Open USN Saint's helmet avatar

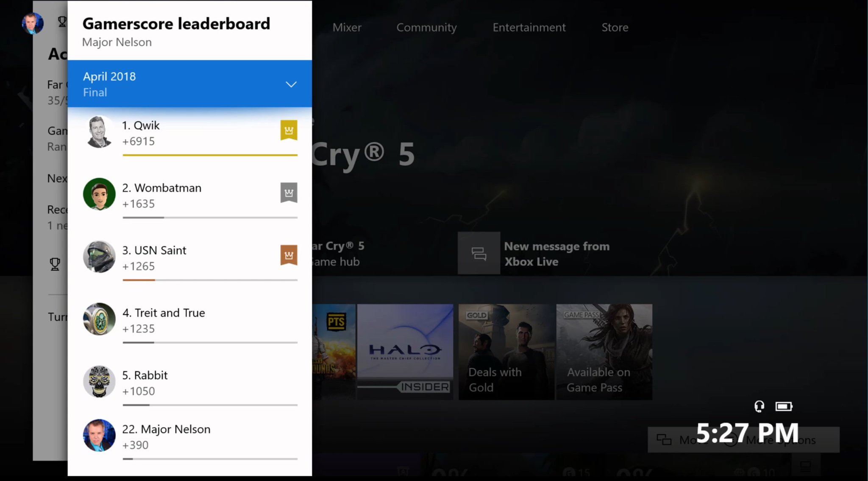pos(99,257)
